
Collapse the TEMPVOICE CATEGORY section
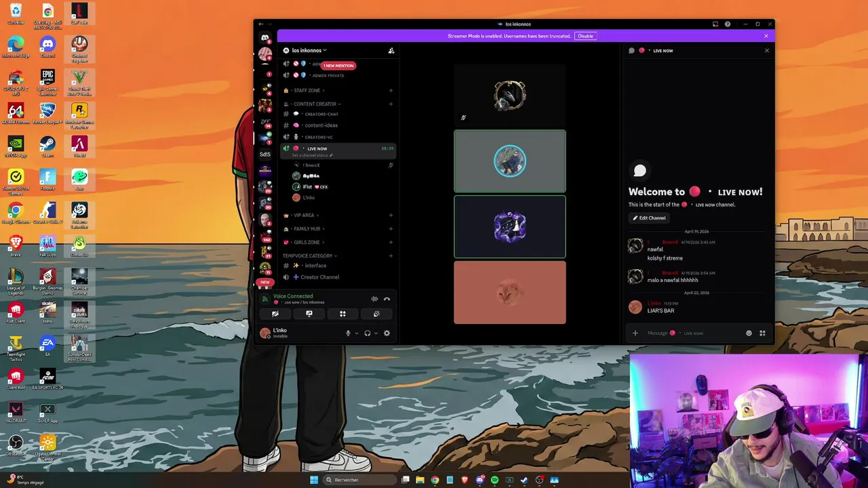(x=310, y=256)
